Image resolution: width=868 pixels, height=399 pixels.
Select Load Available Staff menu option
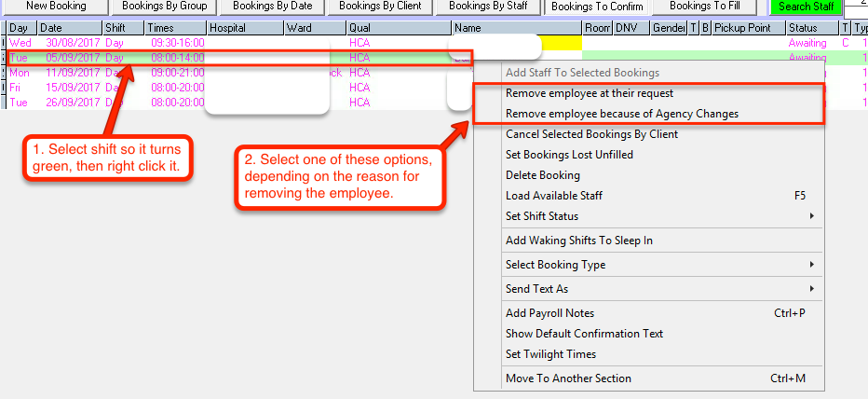(553, 196)
